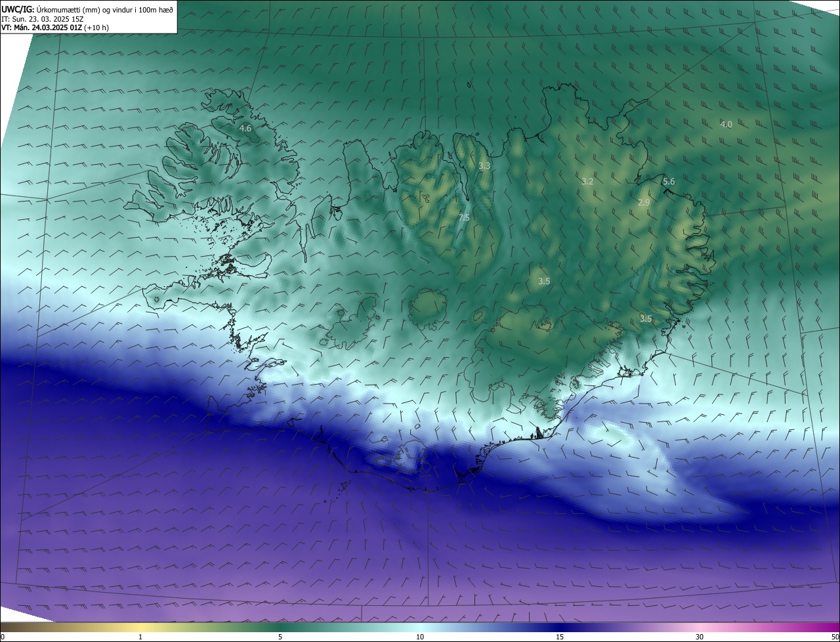The height and width of the screenshot is (642, 840).
Task: Click the 0 tick on the color scale
Action: [3, 637]
